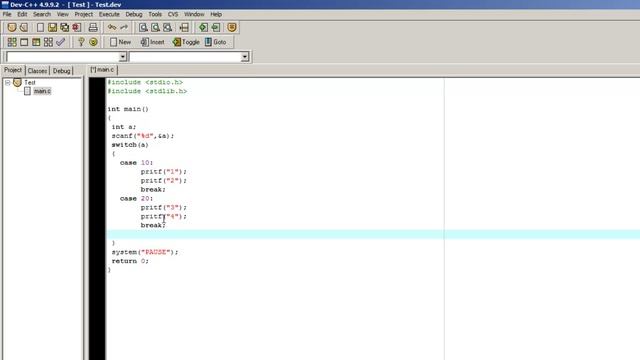Open the Execute menu
640x360 pixels.
tap(109, 14)
